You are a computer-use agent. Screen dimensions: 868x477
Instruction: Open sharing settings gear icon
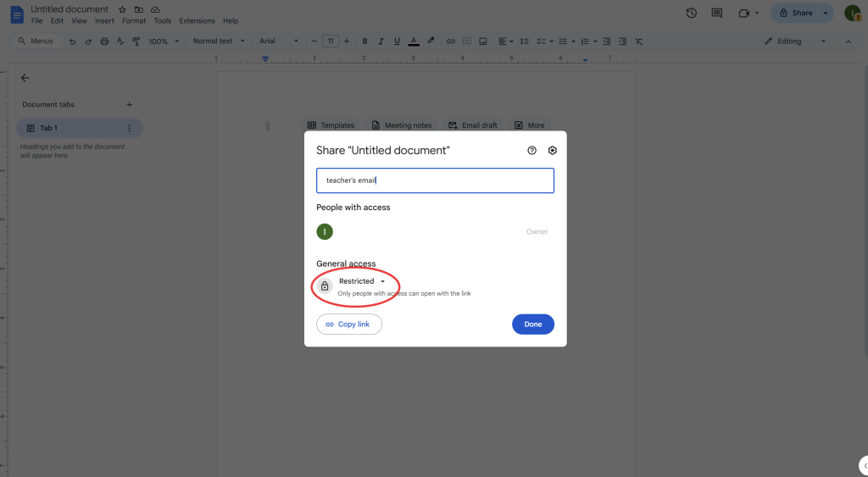point(552,150)
